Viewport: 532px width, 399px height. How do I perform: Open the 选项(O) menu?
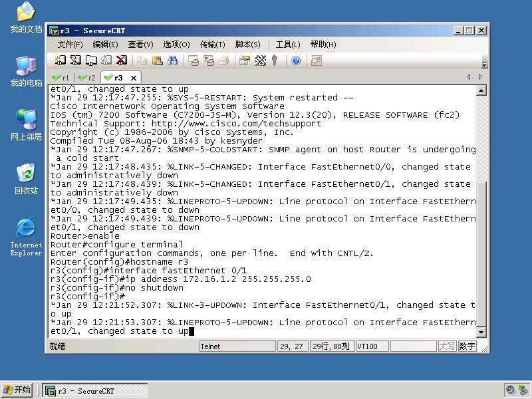click(x=176, y=45)
